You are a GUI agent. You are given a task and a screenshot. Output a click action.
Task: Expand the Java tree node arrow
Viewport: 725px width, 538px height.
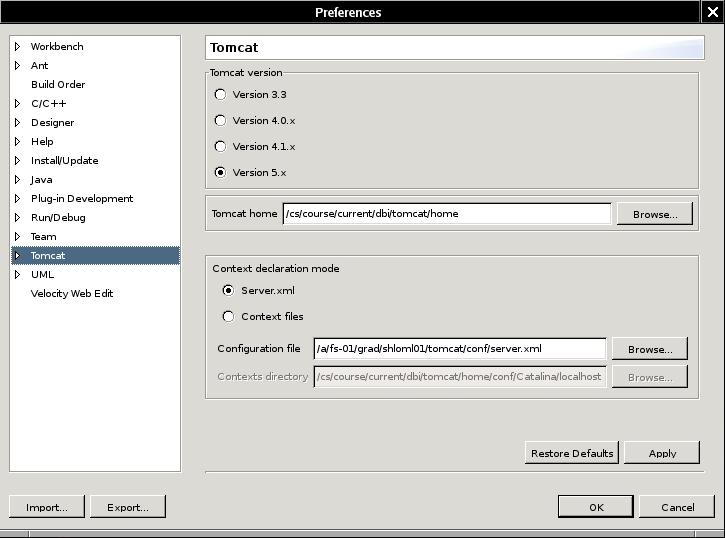[x=18, y=179]
